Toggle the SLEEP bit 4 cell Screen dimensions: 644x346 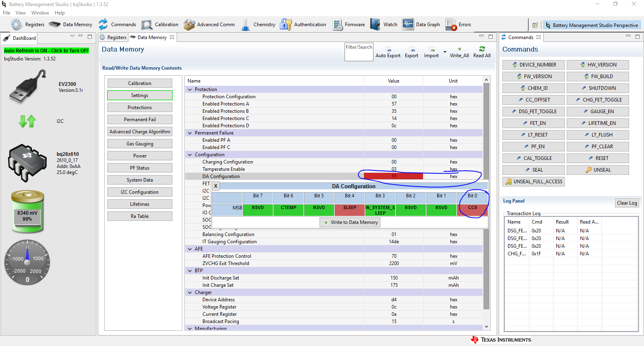point(349,210)
